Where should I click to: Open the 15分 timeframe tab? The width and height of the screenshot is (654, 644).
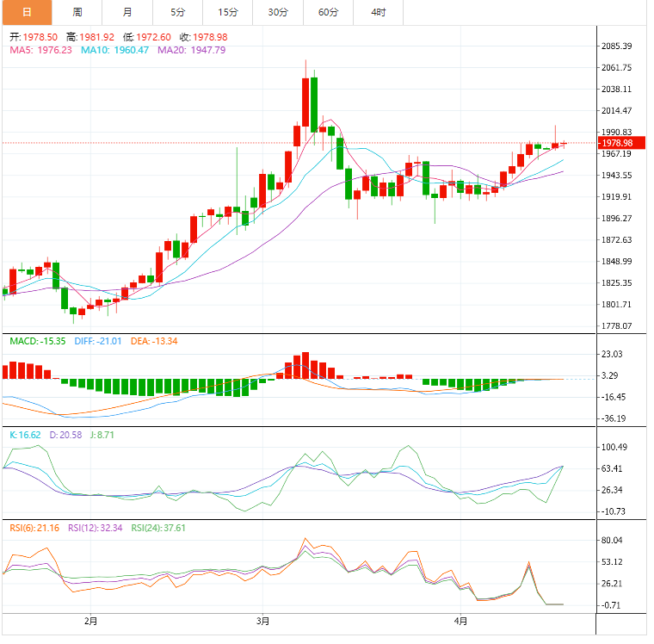(228, 12)
